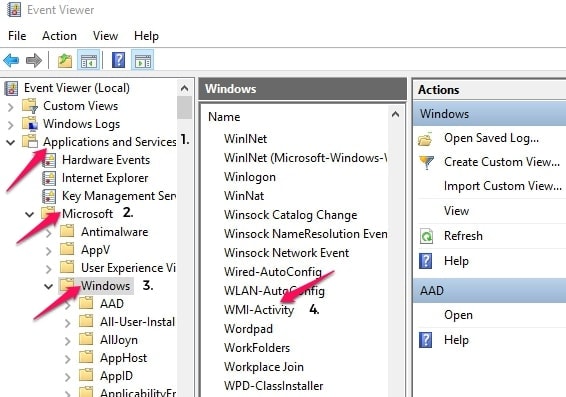
Task: Click the User Experience folder icon
Action: tap(67, 267)
